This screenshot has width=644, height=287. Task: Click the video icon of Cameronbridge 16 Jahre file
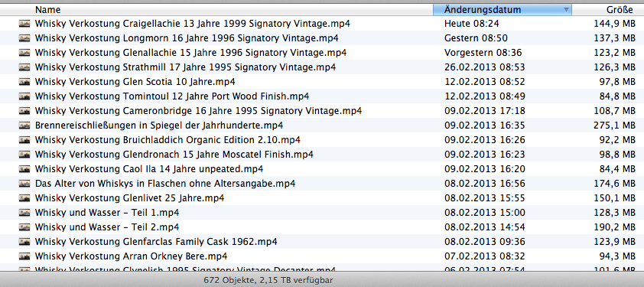point(24,111)
